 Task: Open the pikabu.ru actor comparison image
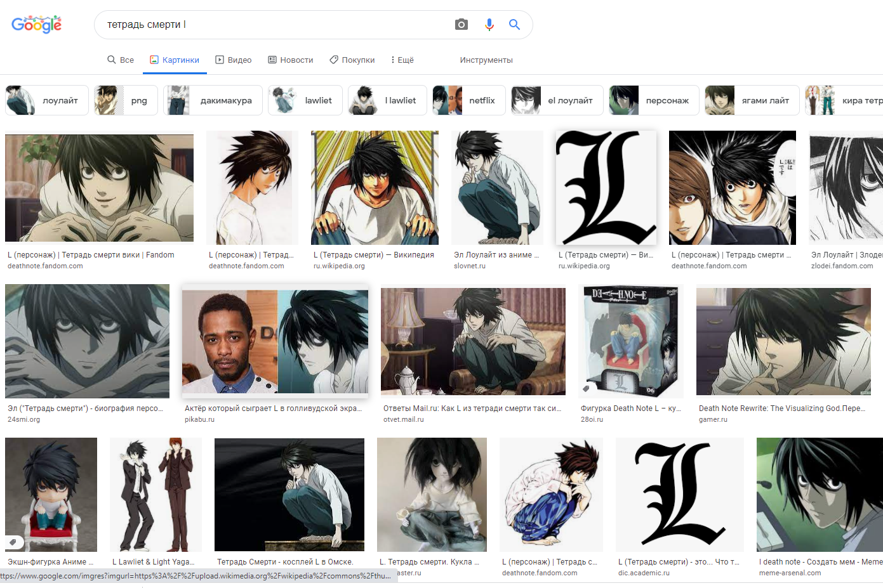click(x=275, y=341)
